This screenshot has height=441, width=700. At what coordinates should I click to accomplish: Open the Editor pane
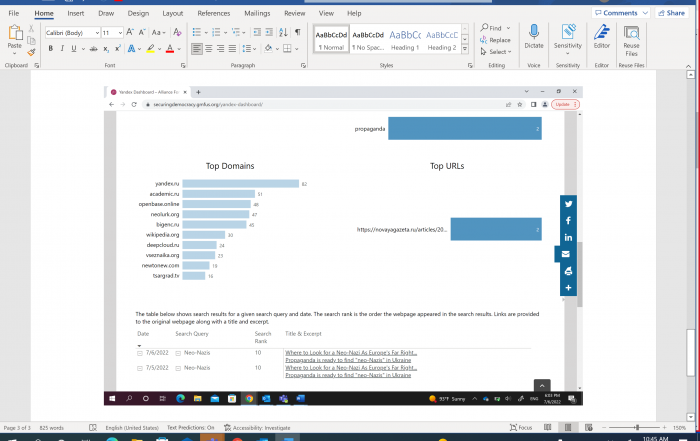(x=602, y=37)
